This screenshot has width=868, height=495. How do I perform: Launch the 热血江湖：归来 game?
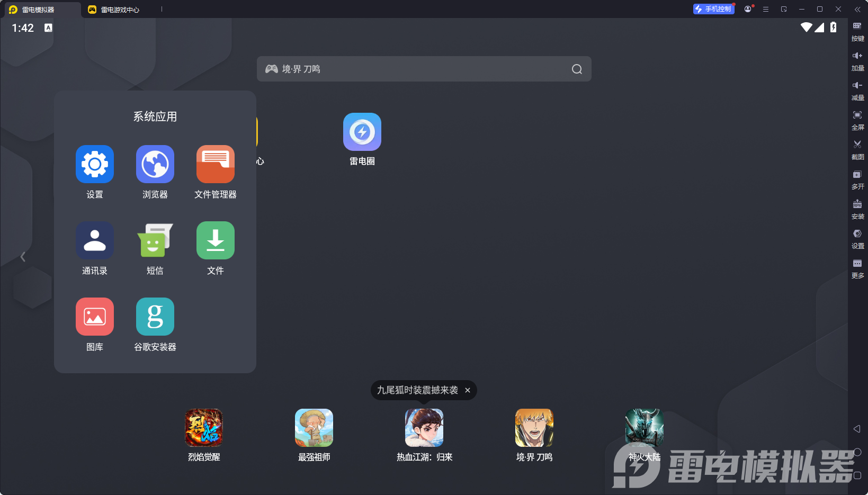tap(424, 428)
